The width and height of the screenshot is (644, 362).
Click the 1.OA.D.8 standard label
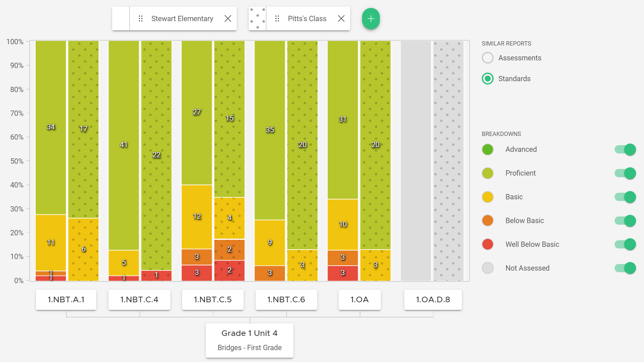point(433,300)
